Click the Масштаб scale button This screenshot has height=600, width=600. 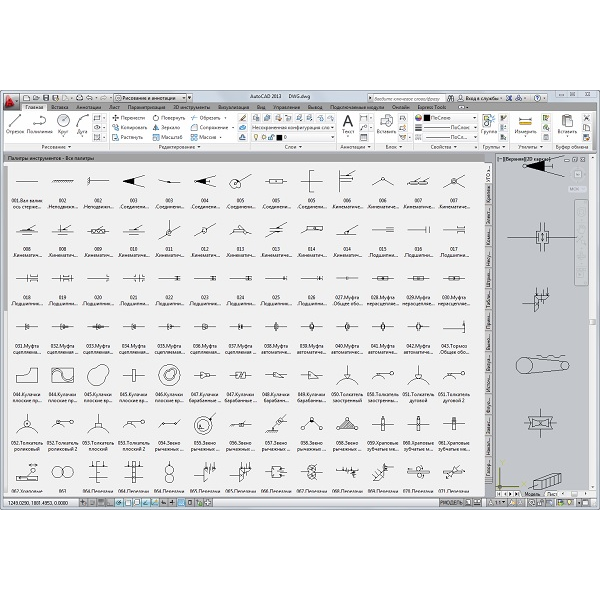[x=168, y=137]
